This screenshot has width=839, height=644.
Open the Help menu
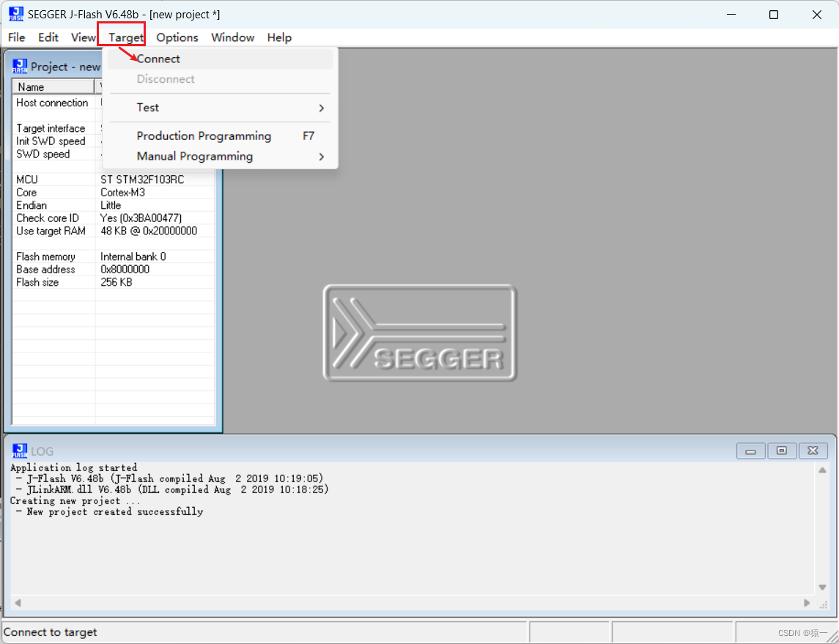279,37
